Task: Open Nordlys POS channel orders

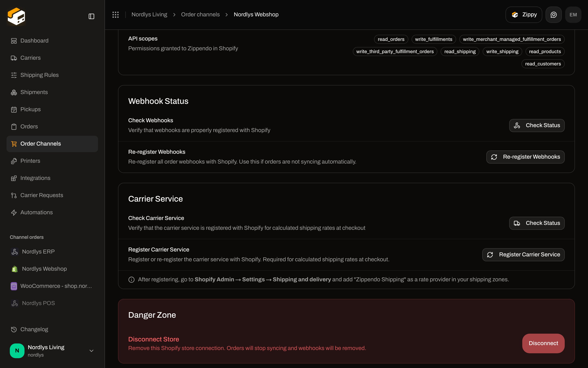Action: tap(52, 303)
